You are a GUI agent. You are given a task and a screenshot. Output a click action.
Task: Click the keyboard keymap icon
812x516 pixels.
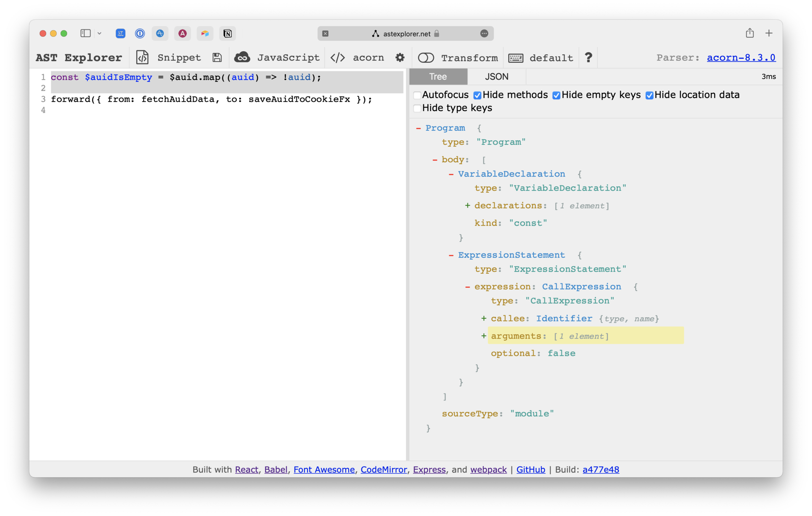coord(516,58)
